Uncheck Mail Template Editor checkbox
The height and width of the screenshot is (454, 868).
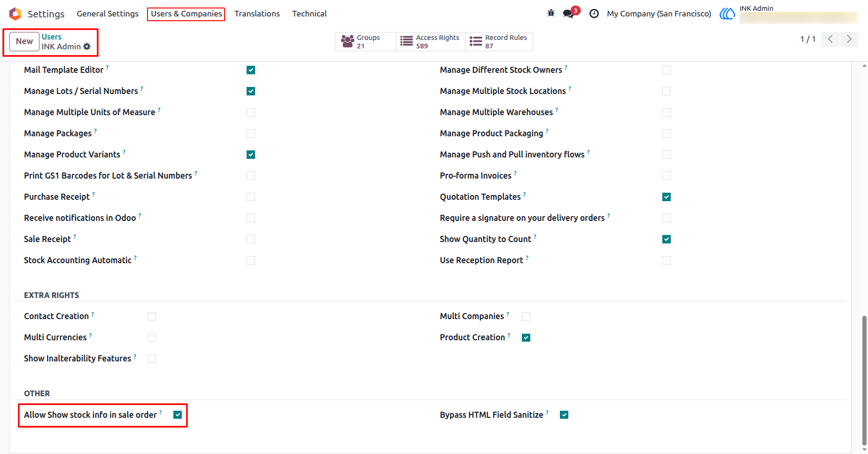(251, 70)
